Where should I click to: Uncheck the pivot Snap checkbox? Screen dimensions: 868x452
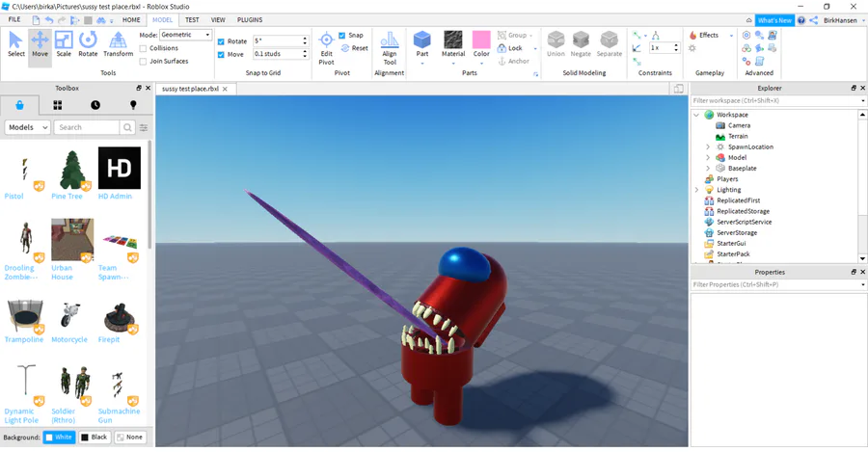point(341,36)
